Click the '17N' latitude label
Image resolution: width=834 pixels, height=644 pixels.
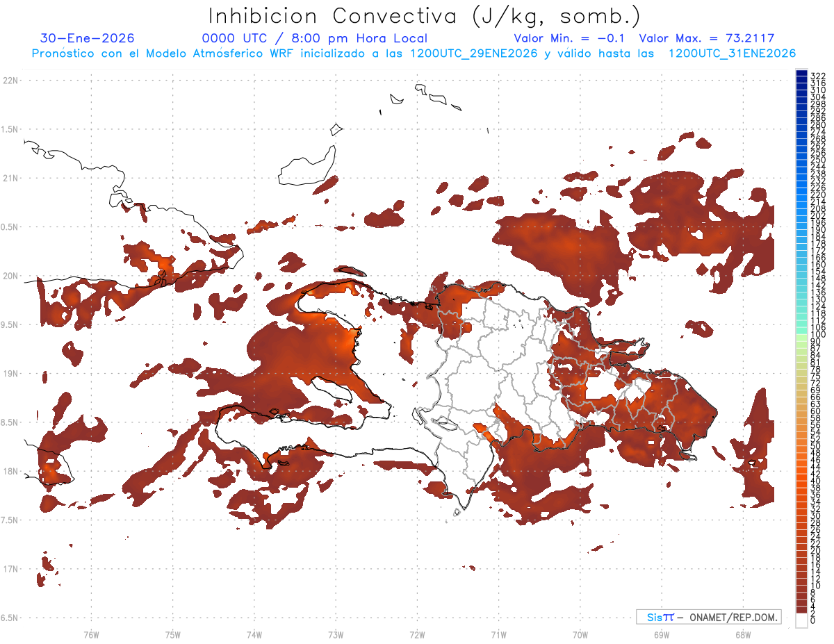(x=12, y=569)
